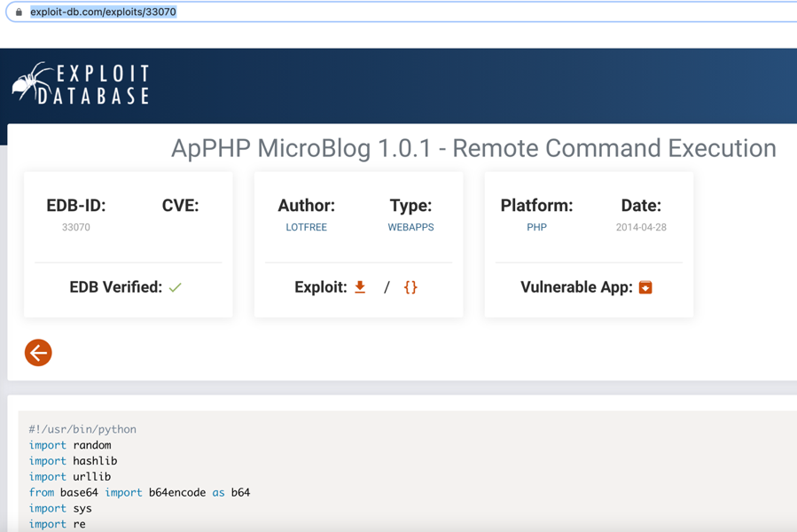
Task: Download the Vulnerable App archive icon
Action: (645, 287)
